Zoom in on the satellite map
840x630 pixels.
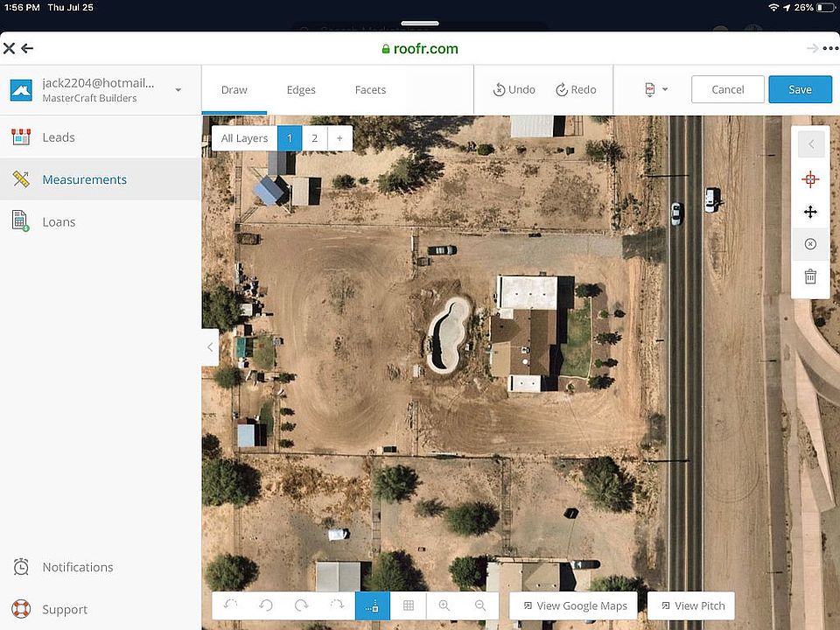444,605
